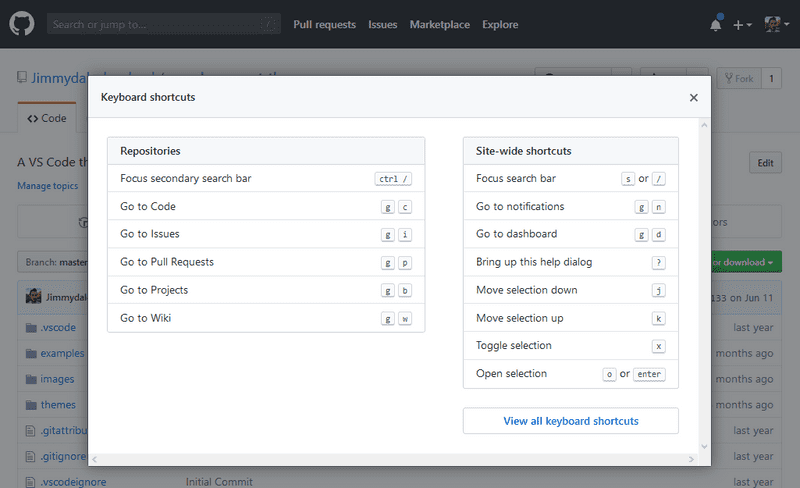Click the Fork button

739,79
